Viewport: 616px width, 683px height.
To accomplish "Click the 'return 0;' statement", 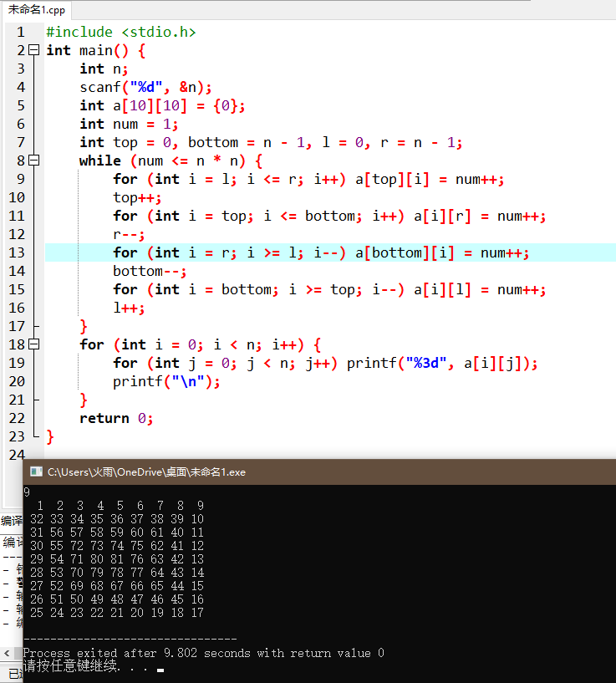I will click(116, 418).
